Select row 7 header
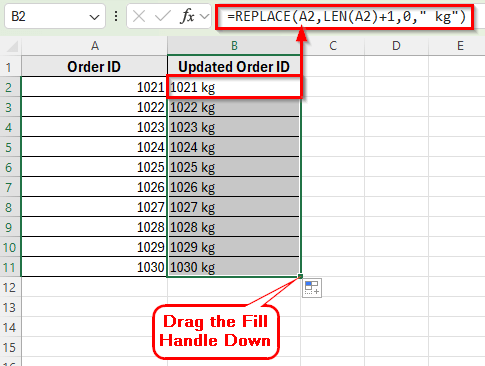Screen dimensions: 485x366 (x=10, y=187)
